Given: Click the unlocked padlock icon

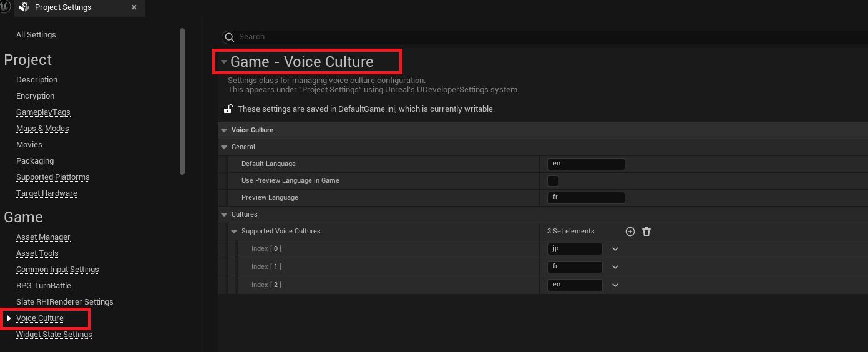Looking at the screenshot, I should pyautogui.click(x=228, y=109).
